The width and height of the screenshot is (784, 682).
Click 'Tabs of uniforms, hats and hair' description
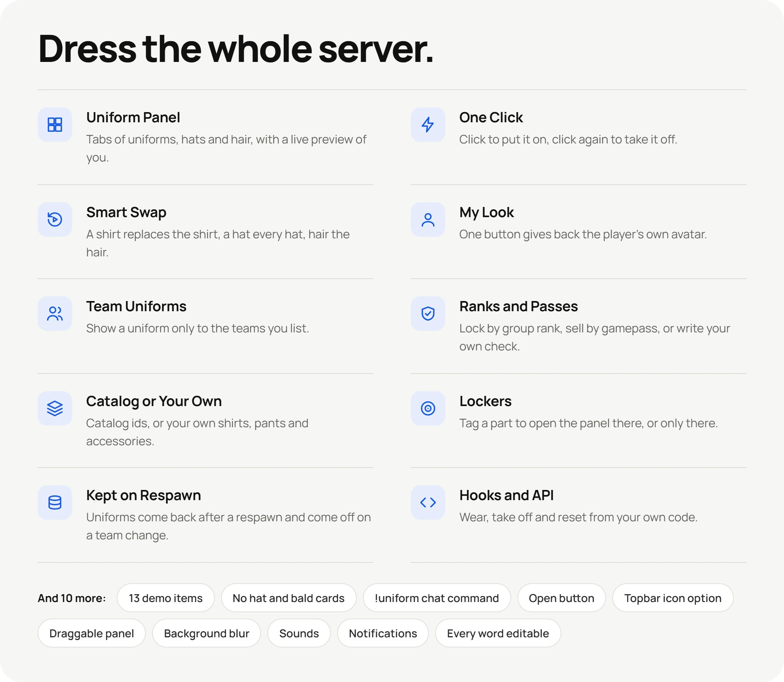pos(226,149)
